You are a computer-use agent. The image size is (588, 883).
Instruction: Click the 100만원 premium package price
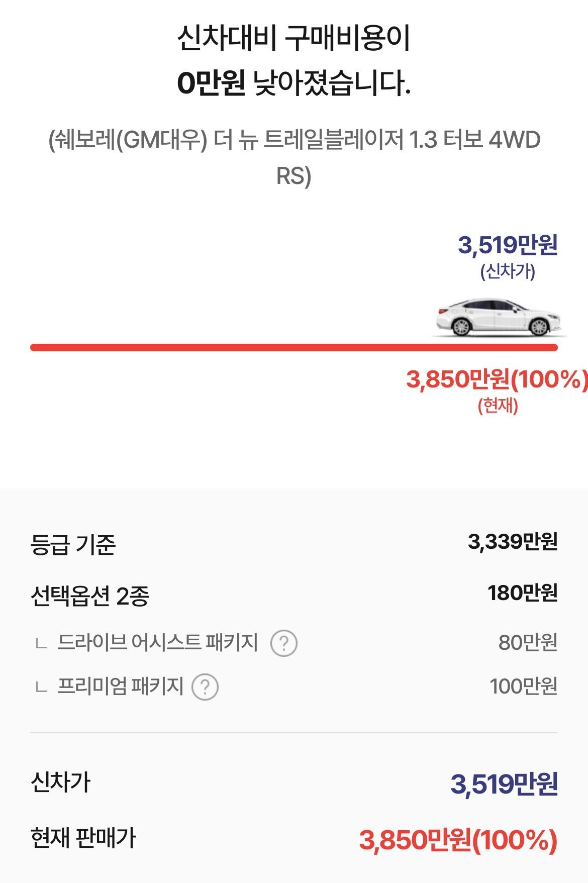[524, 686]
